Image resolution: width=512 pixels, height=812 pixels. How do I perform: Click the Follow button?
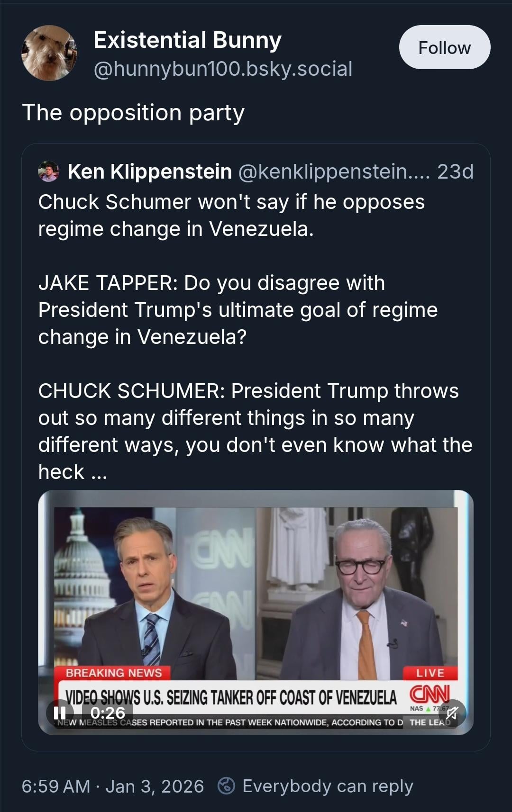[444, 47]
